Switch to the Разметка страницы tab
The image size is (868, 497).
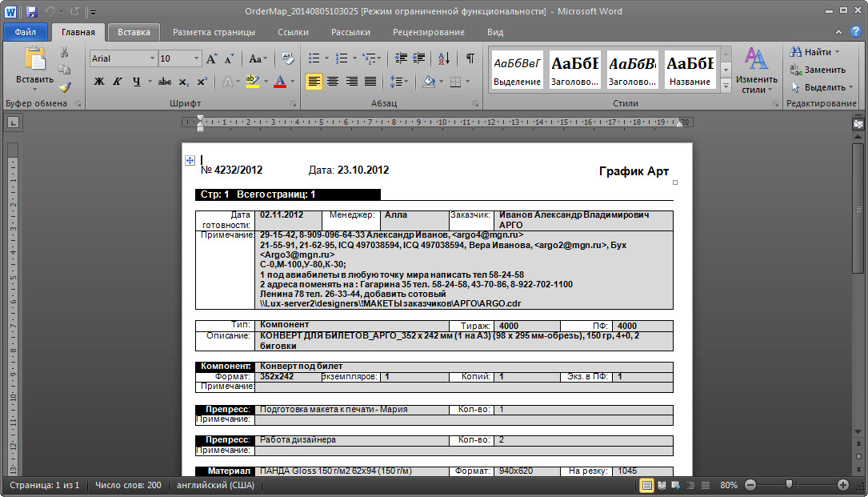214,32
